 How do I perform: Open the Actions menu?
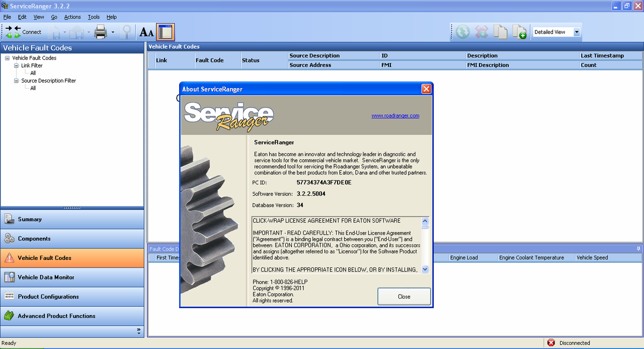[72, 17]
